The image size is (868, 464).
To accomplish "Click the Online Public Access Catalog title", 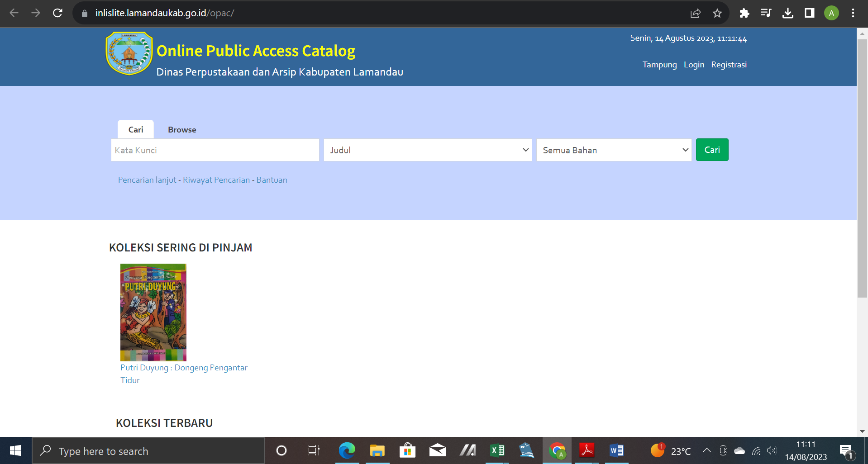I will (256, 51).
